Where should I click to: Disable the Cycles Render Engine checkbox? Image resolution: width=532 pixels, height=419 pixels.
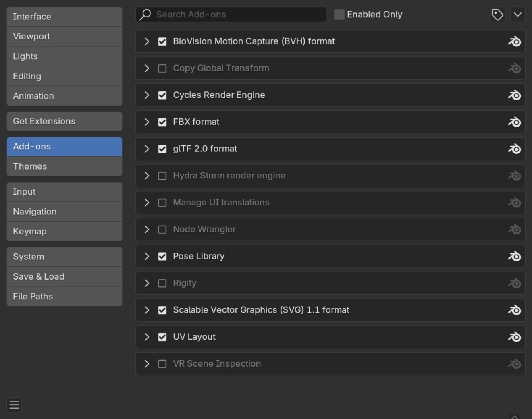(162, 95)
